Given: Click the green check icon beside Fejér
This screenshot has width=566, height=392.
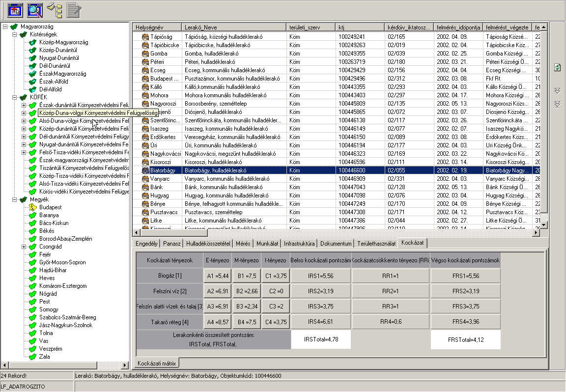Looking at the screenshot, I should pos(33,254).
